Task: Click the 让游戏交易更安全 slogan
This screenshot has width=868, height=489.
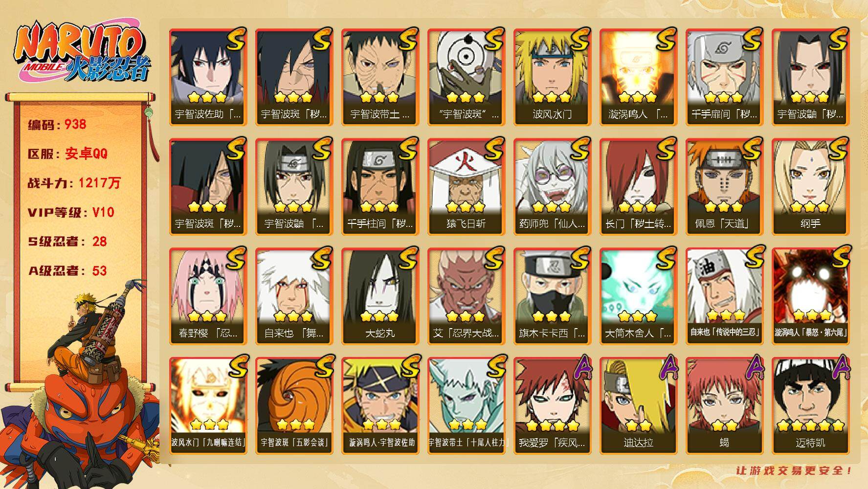Action: point(794,471)
